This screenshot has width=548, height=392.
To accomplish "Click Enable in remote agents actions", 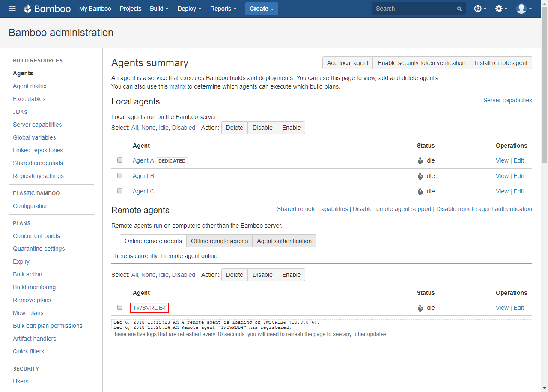I will [x=291, y=275].
